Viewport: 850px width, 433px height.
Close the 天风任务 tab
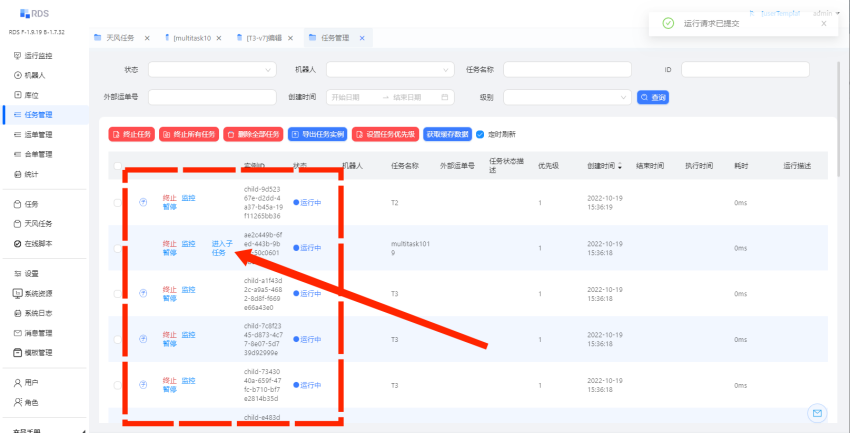tap(147, 38)
